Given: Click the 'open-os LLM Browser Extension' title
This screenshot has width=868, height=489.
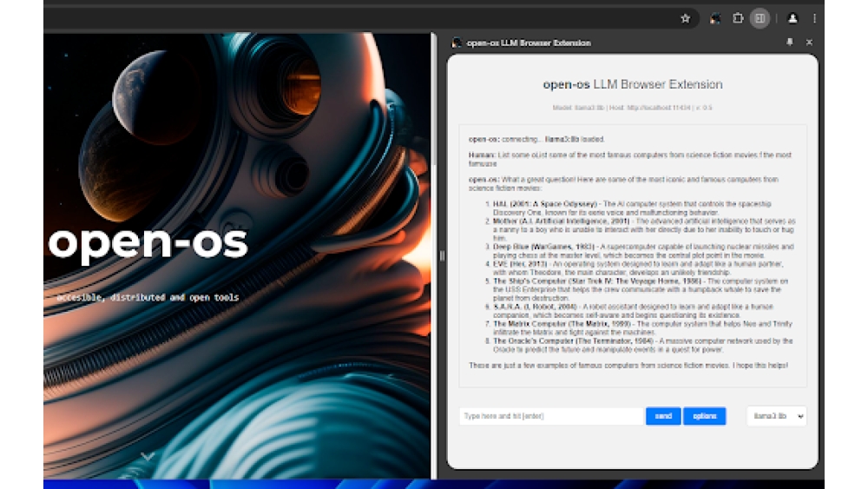Looking at the screenshot, I should pyautogui.click(x=633, y=85).
